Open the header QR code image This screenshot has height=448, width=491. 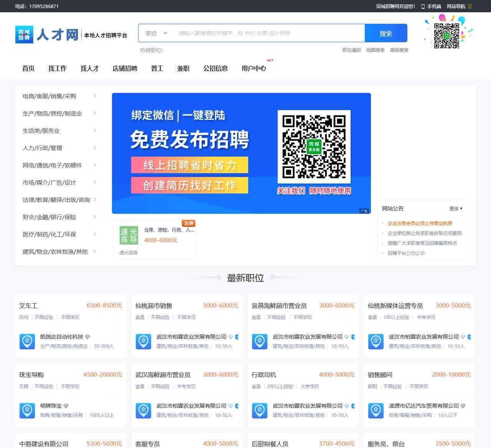click(x=447, y=36)
